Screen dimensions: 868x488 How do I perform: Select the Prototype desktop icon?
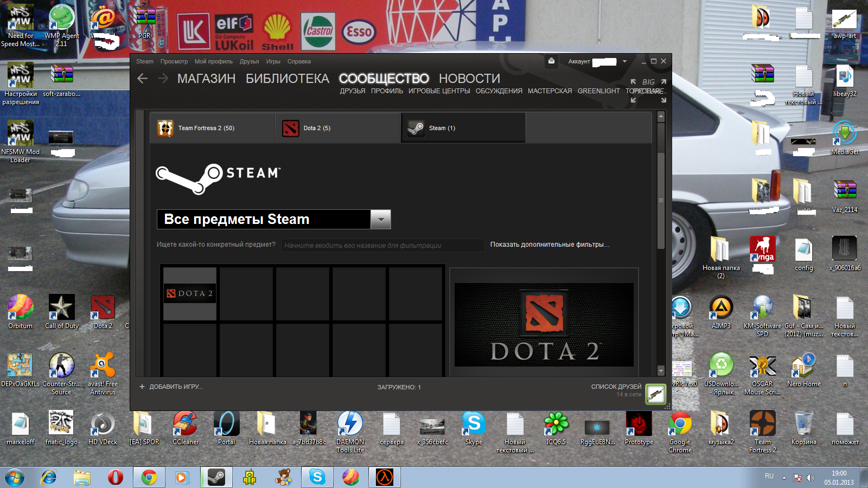[639, 428]
